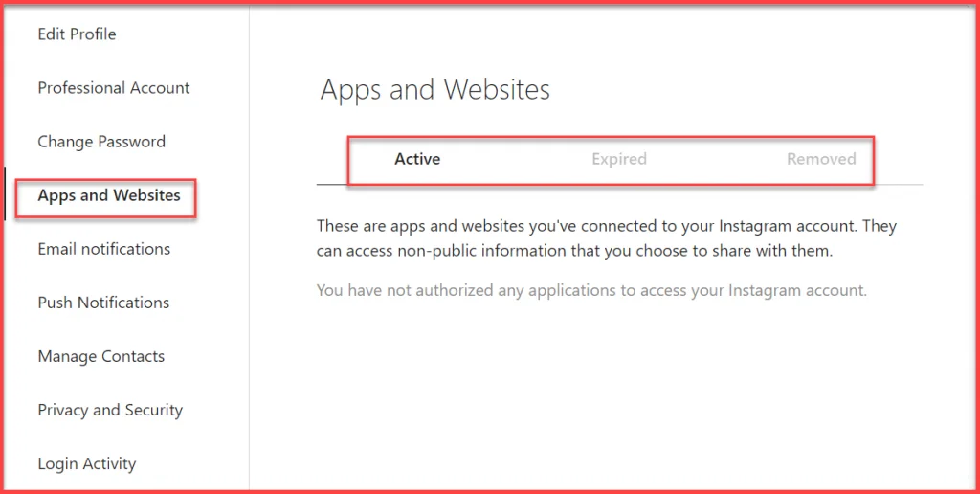Switch to the Expired tab
Viewport: 980px width, 494px height.
619,160
